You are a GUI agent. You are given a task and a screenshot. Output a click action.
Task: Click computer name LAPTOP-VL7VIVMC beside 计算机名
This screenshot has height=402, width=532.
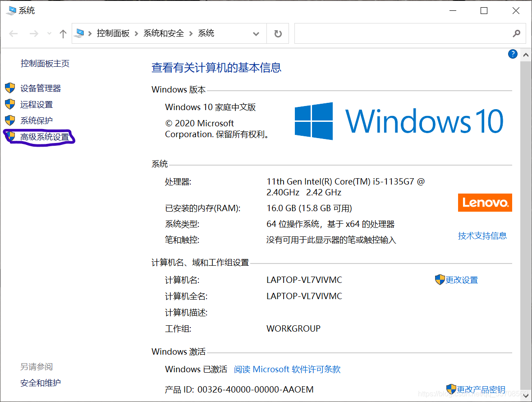point(304,280)
